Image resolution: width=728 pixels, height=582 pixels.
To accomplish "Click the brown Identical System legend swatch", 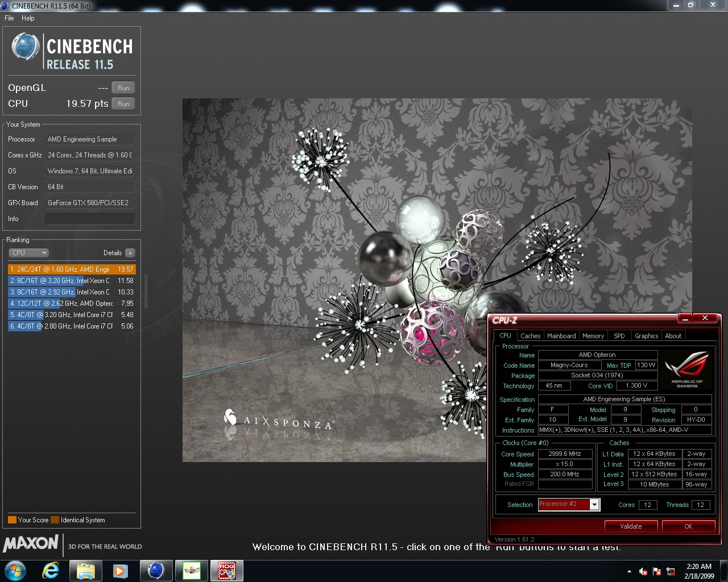I will coord(55,519).
